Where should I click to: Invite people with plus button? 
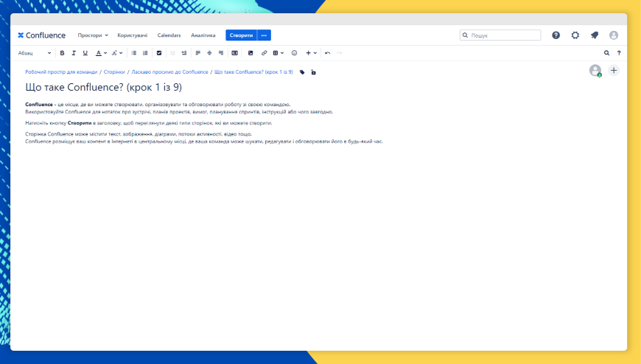[x=614, y=70]
